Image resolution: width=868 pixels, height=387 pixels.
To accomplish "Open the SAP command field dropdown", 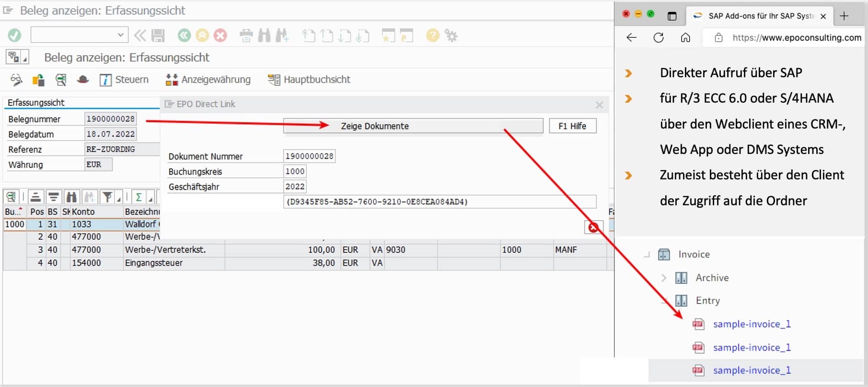I will coord(120,35).
